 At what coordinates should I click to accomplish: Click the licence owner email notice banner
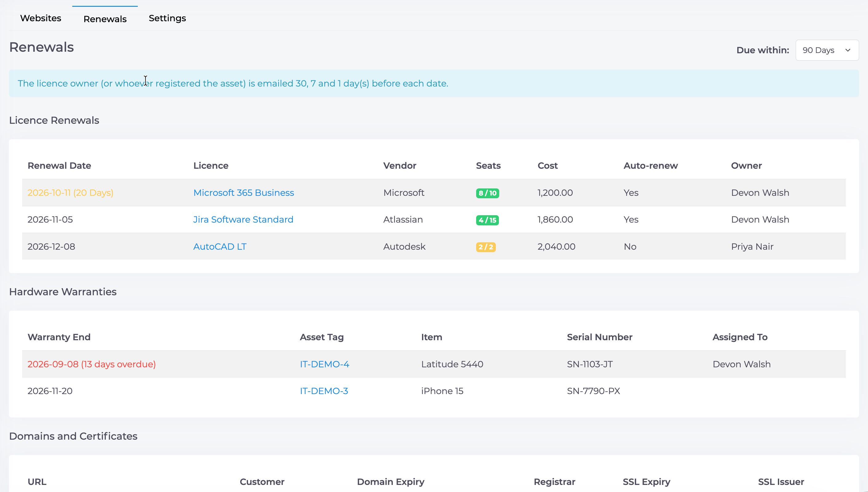coord(434,83)
